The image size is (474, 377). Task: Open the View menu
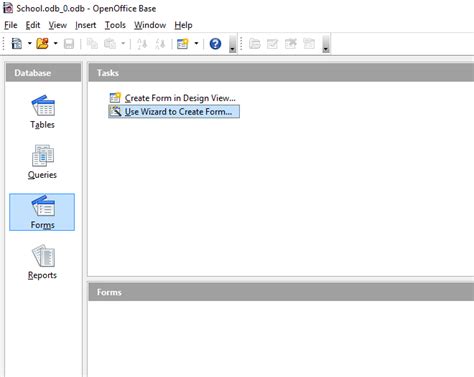tap(58, 25)
